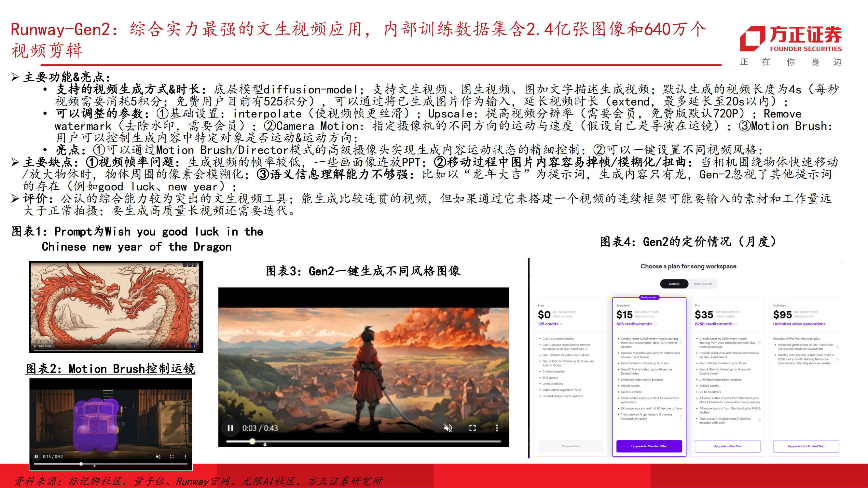The image size is (868, 488).
Task: Click the 资料来源 source line at bottom
Action: (198, 481)
